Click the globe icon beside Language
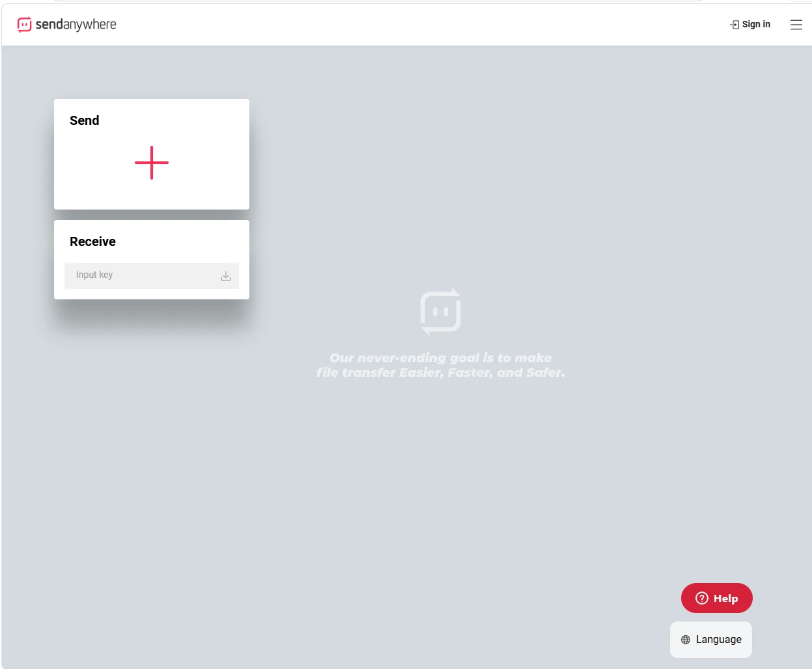The height and width of the screenshot is (669, 812). click(x=686, y=640)
